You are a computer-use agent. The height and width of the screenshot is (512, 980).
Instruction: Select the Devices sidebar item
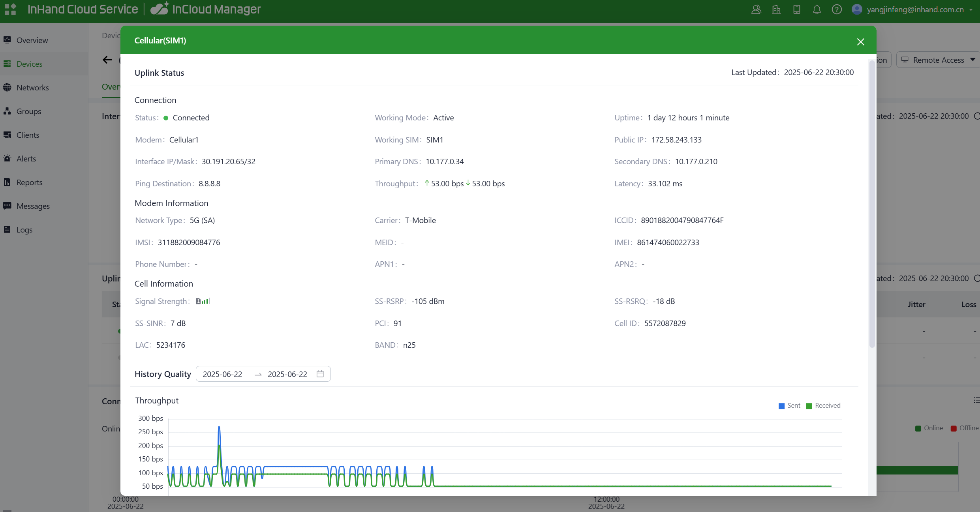tap(29, 64)
